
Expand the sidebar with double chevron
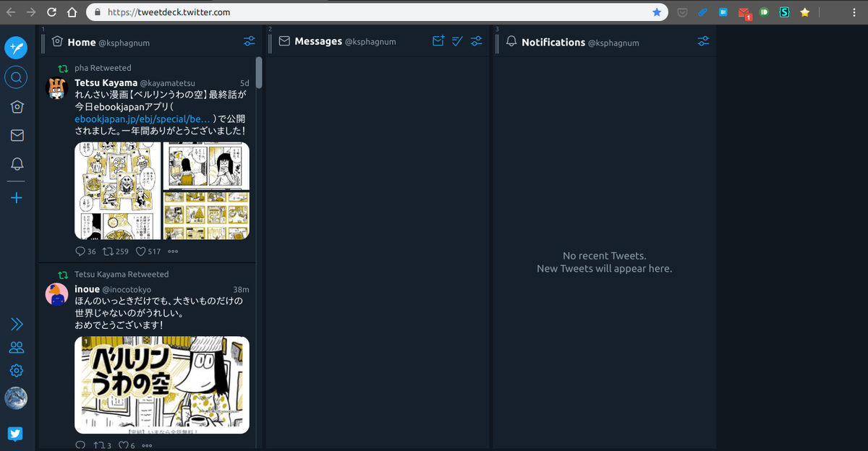(x=17, y=324)
